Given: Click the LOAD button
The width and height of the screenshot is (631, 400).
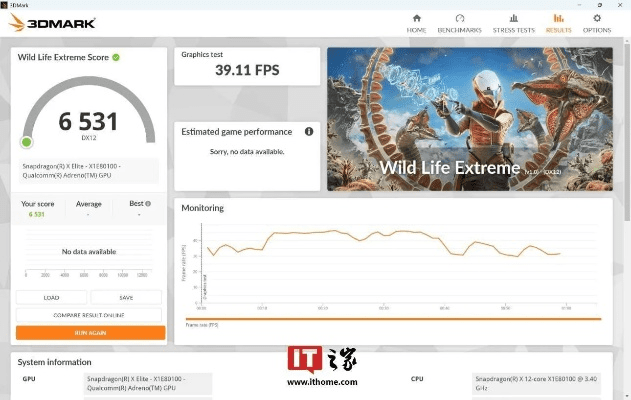Looking at the screenshot, I should [52, 297].
